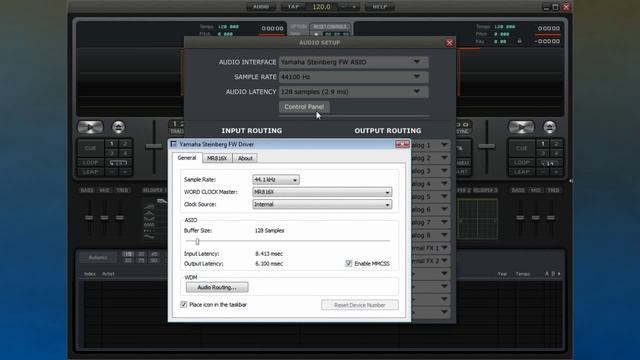Image resolution: width=640 pixels, height=360 pixels.
Task: Click the right deck BASS EQ fader
Action: click(520, 218)
